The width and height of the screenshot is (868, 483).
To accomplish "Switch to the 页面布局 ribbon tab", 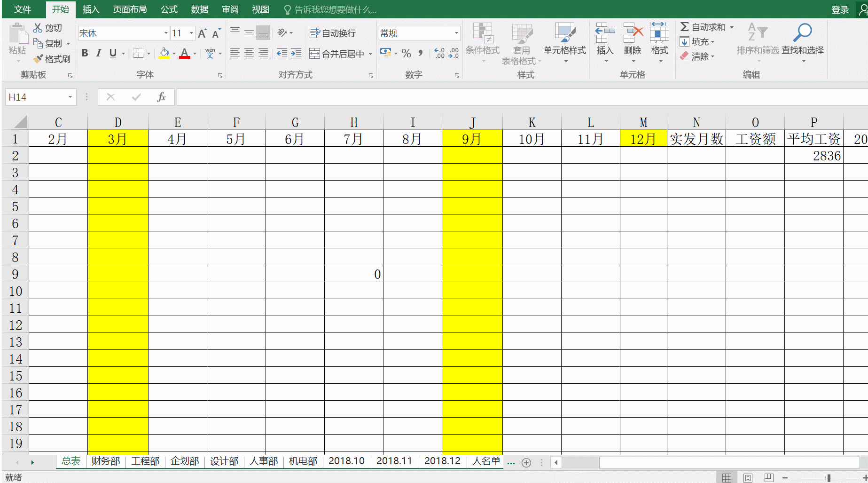I will pos(130,9).
